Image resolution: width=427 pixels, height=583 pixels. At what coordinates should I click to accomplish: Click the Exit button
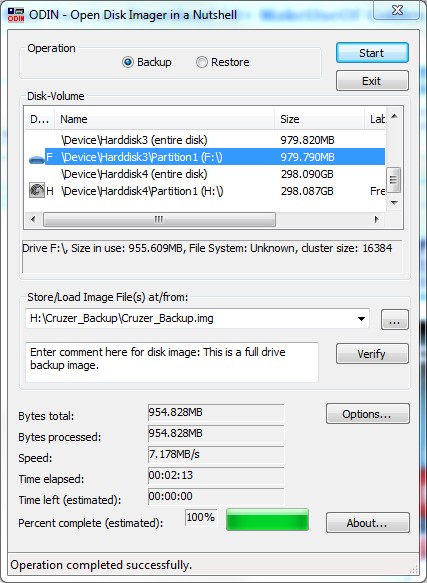[x=372, y=81]
